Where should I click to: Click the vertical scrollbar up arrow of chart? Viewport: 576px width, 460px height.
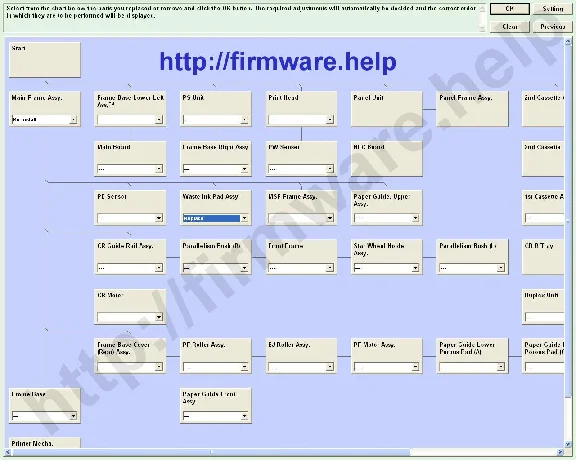click(x=567, y=42)
